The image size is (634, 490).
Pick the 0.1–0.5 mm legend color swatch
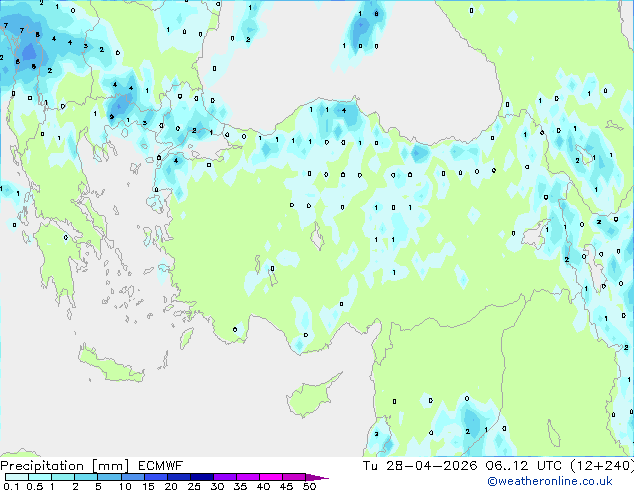pyautogui.click(x=17, y=477)
